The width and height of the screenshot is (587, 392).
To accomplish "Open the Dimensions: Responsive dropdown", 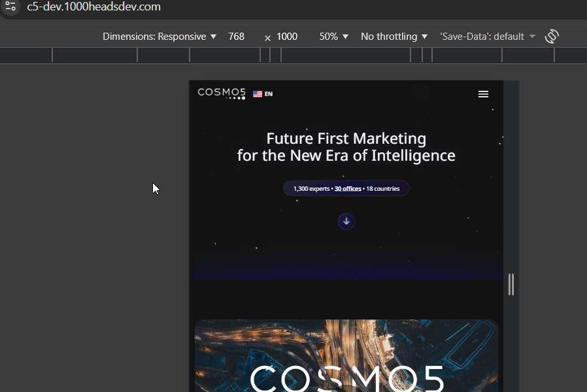I will 159,37.
